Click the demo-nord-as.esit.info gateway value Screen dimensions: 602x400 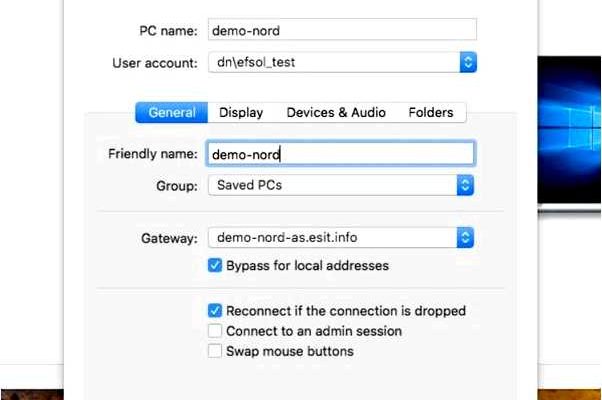287,238
